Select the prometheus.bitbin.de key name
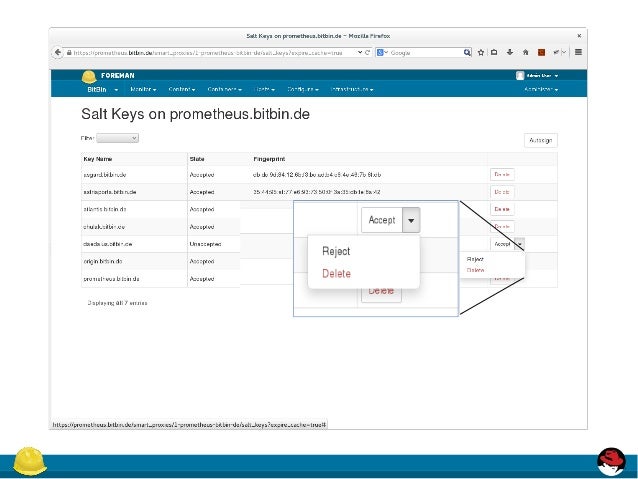638x479 pixels. 111,279
